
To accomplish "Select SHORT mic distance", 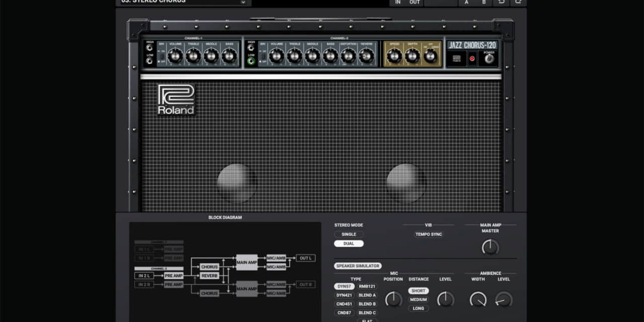I will coord(419,291).
